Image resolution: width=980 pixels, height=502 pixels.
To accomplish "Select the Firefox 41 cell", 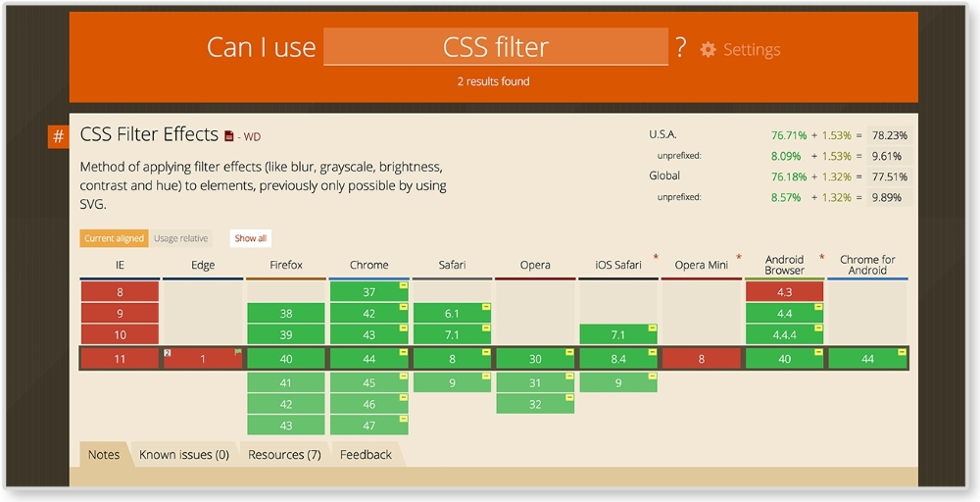I will [x=285, y=382].
